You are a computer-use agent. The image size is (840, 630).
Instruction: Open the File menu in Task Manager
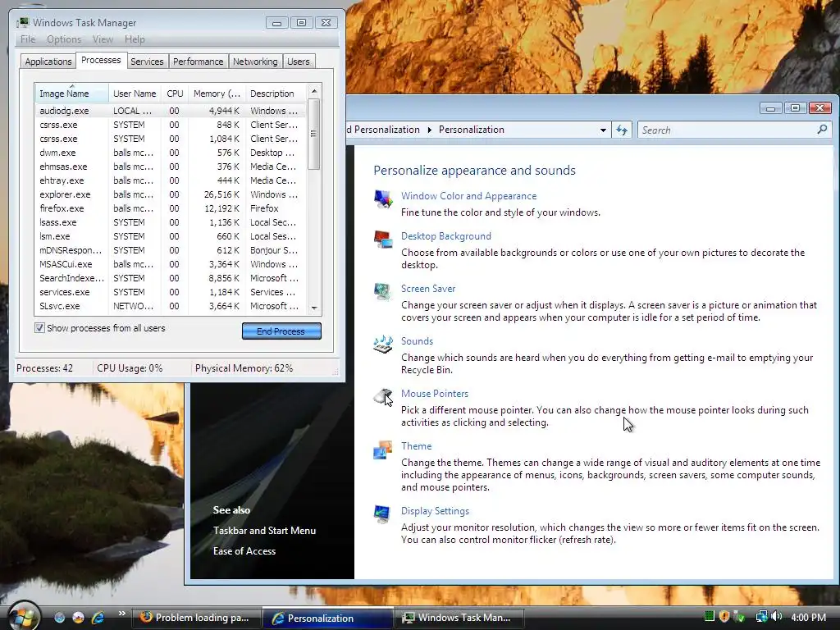tap(28, 39)
